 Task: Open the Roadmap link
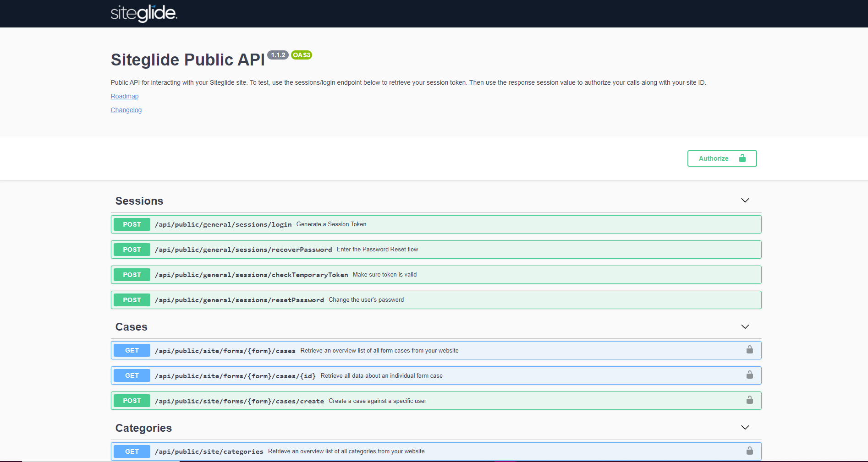(x=125, y=96)
